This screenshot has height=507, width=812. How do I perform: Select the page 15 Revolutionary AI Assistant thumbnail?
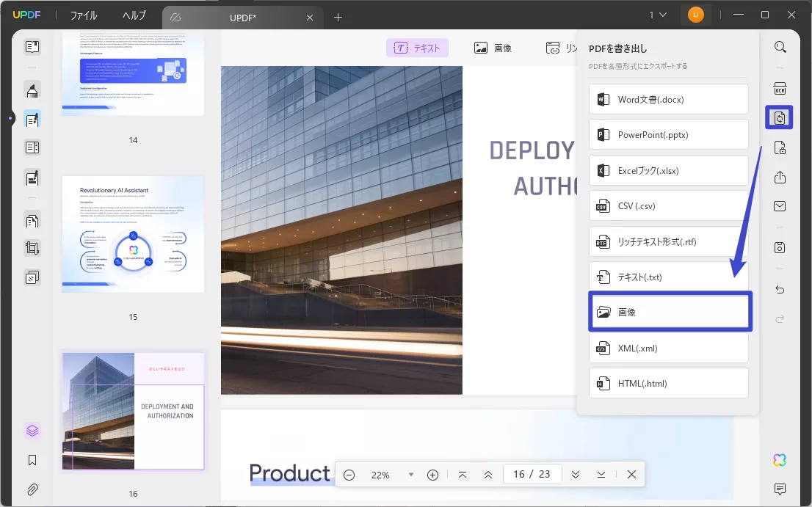(133, 234)
